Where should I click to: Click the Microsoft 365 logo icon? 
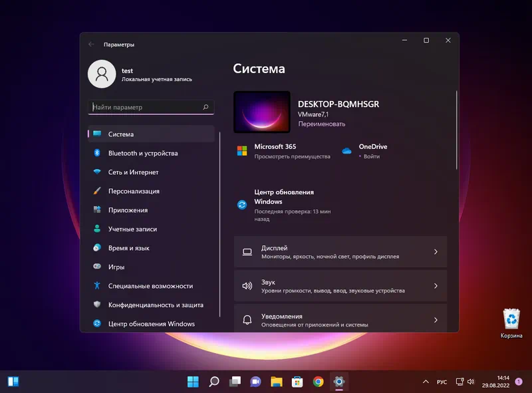[242, 151]
